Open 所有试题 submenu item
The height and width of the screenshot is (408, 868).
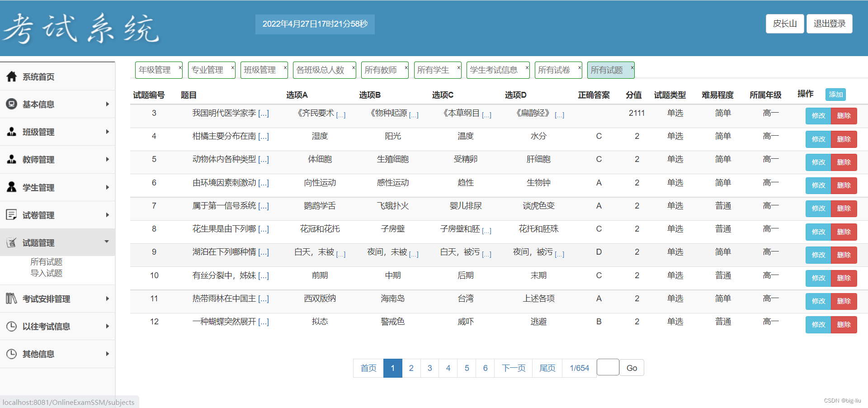(x=47, y=262)
